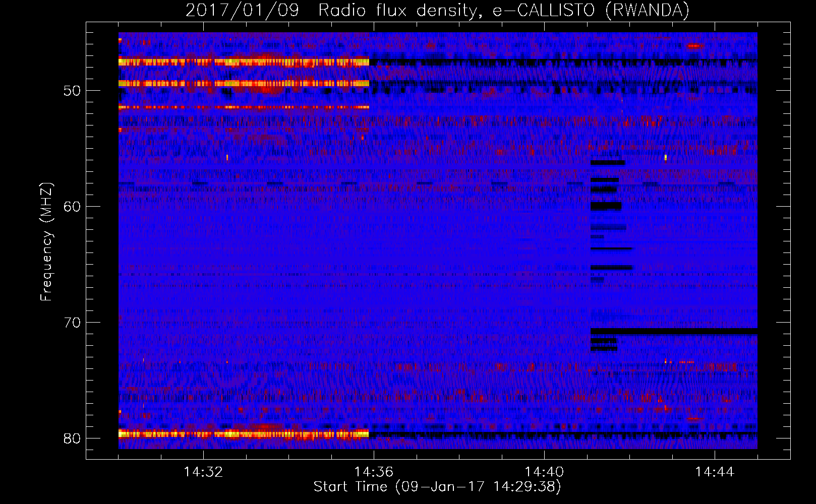The height and width of the screenshot is (504, 816).
Task: Click the long black band near 71 MHz
Action: pos(674,331)
